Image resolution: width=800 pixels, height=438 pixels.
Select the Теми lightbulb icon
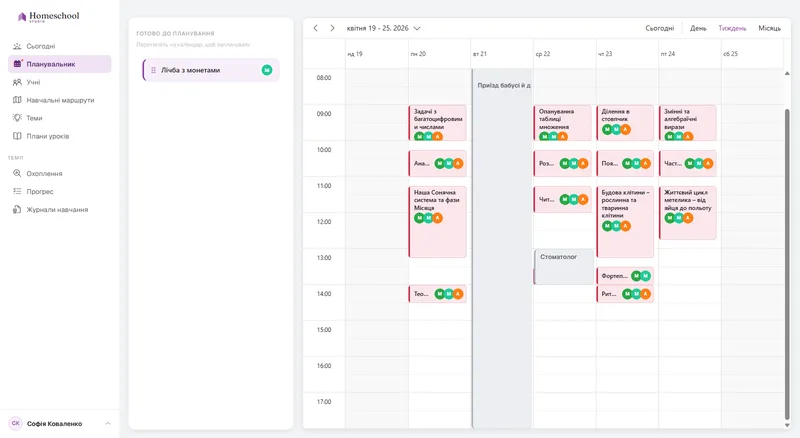pyautogui.click(x=17, y=118)
